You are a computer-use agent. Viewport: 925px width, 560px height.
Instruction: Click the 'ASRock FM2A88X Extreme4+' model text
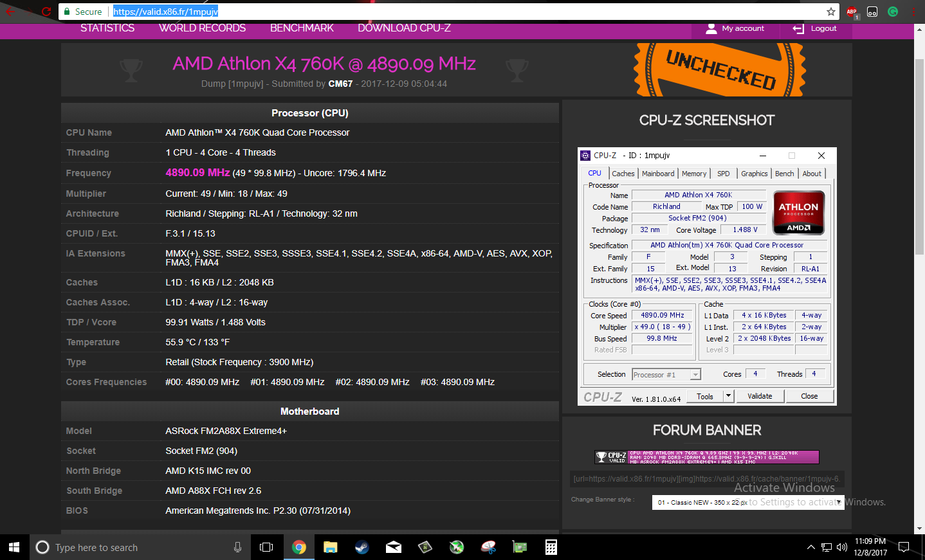coord(226,431)
